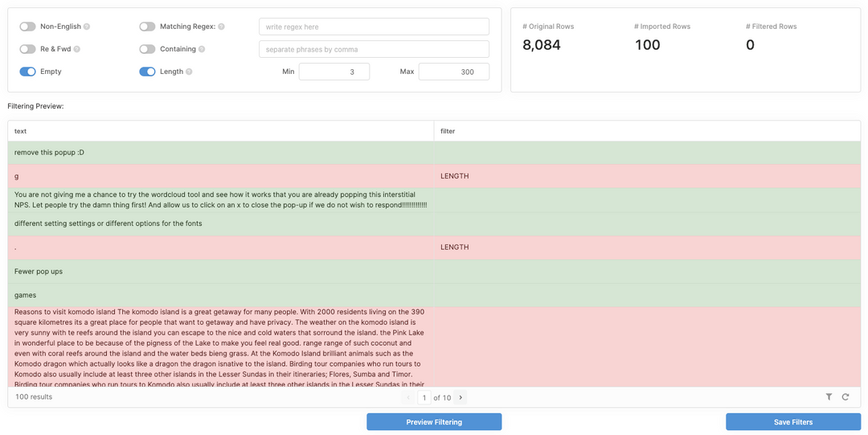This screenshot has width=868, height=435.
Task: Click the help icon beside Containing
Action: click(x=202, y=49)
